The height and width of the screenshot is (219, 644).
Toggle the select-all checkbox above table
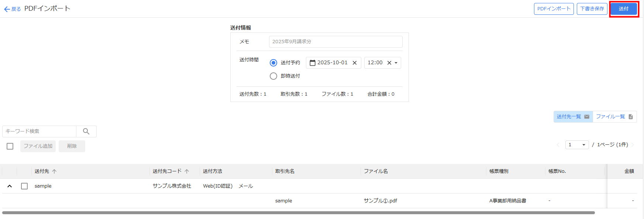(x=10, y=146)
